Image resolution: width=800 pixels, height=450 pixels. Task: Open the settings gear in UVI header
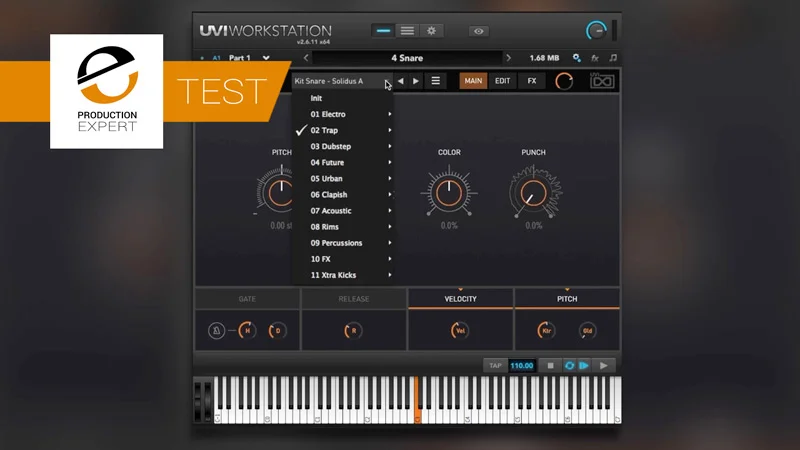coord(431,31)
